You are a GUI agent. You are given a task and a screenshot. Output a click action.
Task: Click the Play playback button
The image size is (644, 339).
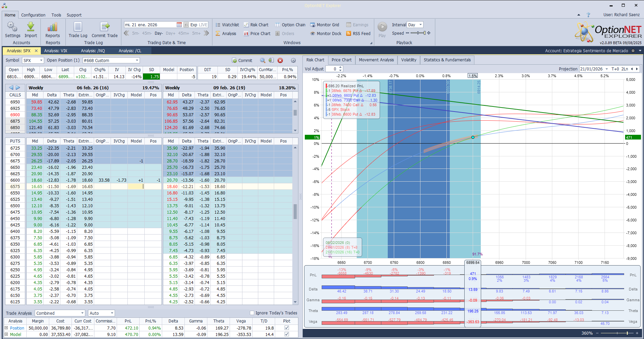click(382, 27)
